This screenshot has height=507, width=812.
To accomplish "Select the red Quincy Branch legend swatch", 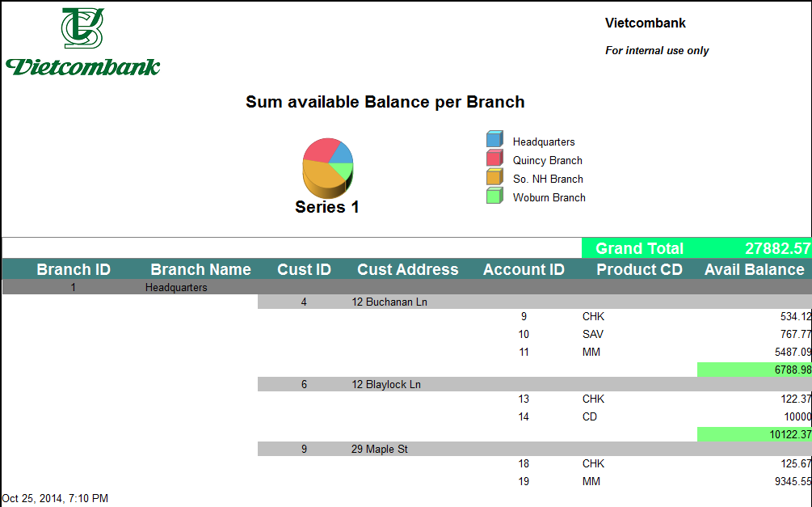I will click(494, 158).
